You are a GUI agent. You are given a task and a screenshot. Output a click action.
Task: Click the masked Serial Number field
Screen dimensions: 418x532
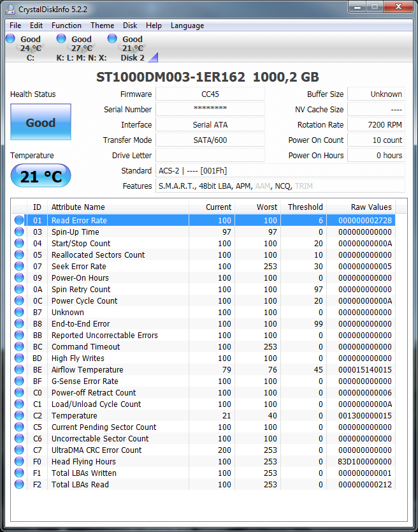coord(210,109)
